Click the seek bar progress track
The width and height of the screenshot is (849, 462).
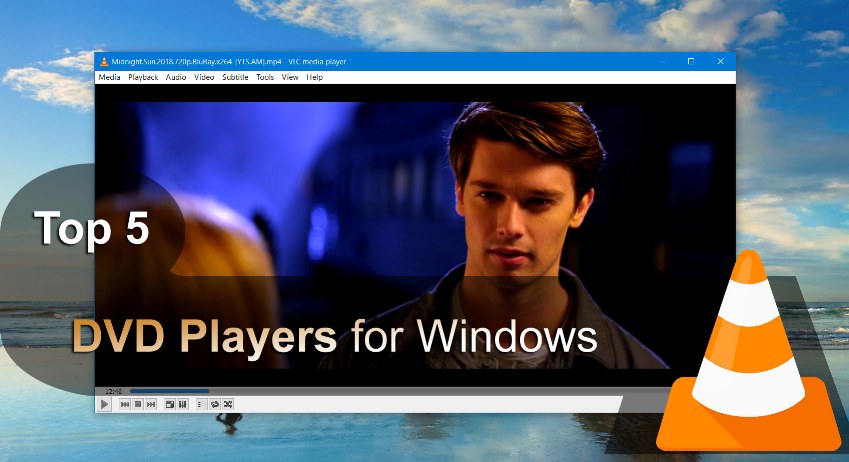tap(401, 391)
